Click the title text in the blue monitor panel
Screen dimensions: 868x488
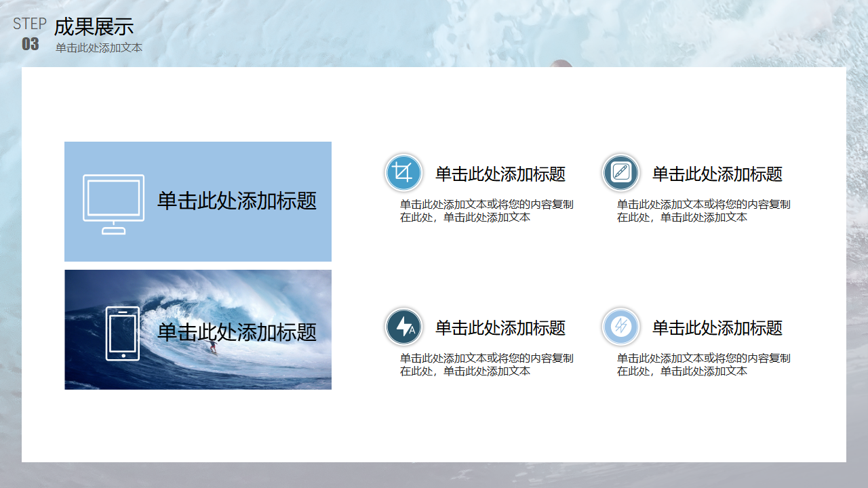pos(237,201)
